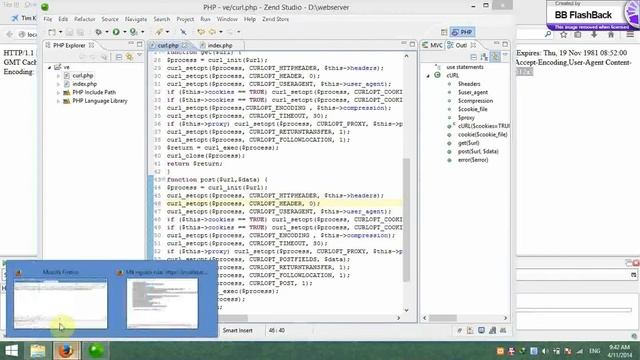Click Collapse All icon in PHP Explorer
640x360 pixels.
click(x=119, y=57)
